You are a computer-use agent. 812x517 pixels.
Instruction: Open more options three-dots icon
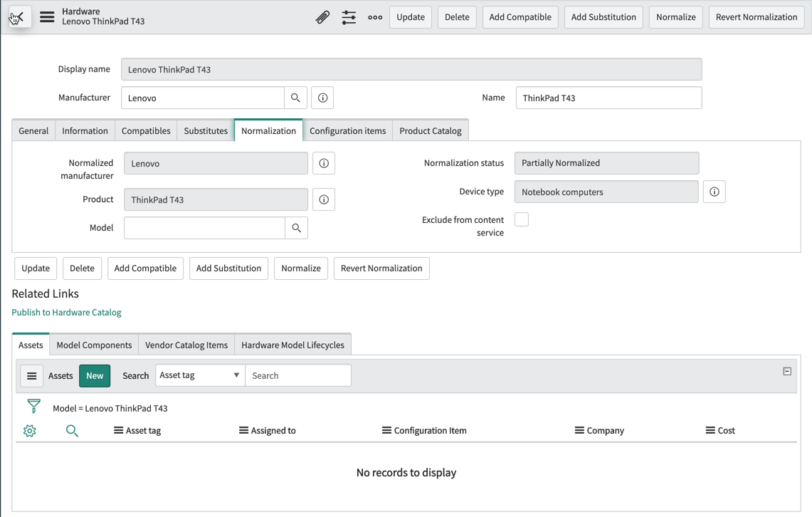(x=376, y=17)
